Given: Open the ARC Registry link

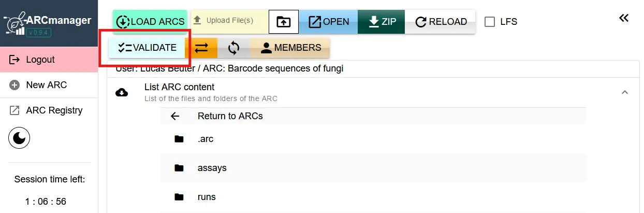Looking at the screenshot, I should pyautogui.click(x=54, y=110).
